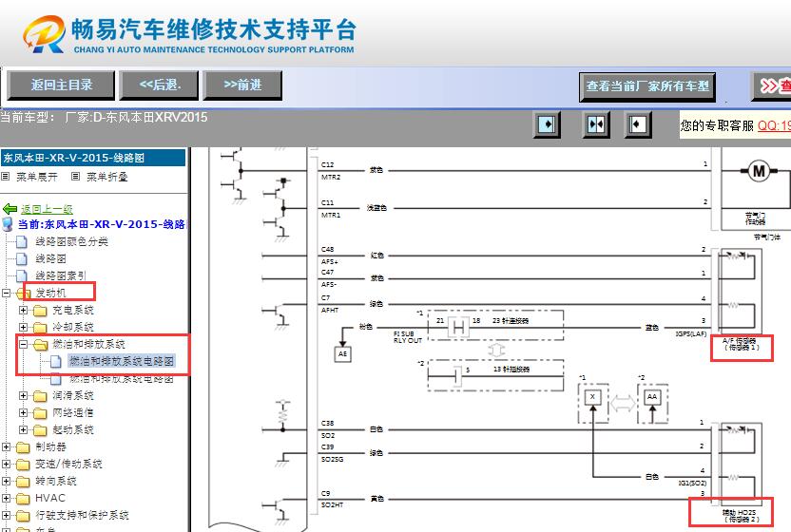The width and height of the screenshot is (791, 532).
Task: Click the folder icon of 转向系统
Action: pyautogui.click(x=23, y=482)
